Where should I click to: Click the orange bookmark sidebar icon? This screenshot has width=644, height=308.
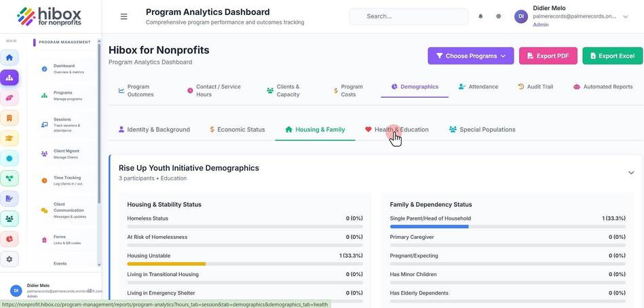(x=9, y=118)
